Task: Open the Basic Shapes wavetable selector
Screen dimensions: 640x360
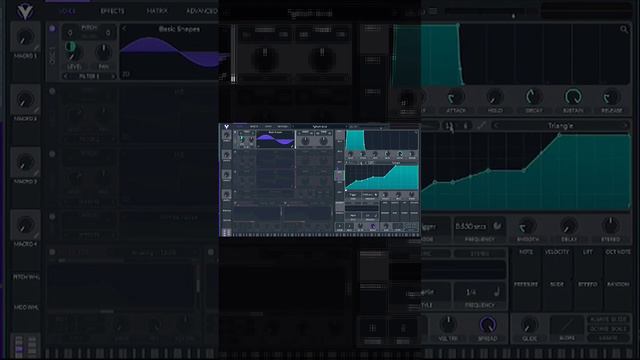Action: click(x=179, y=29)
